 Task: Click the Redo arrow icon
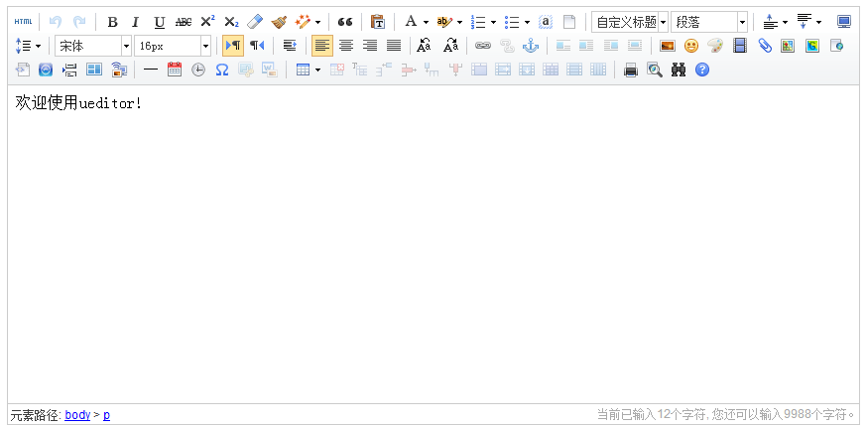coord(79,22)
